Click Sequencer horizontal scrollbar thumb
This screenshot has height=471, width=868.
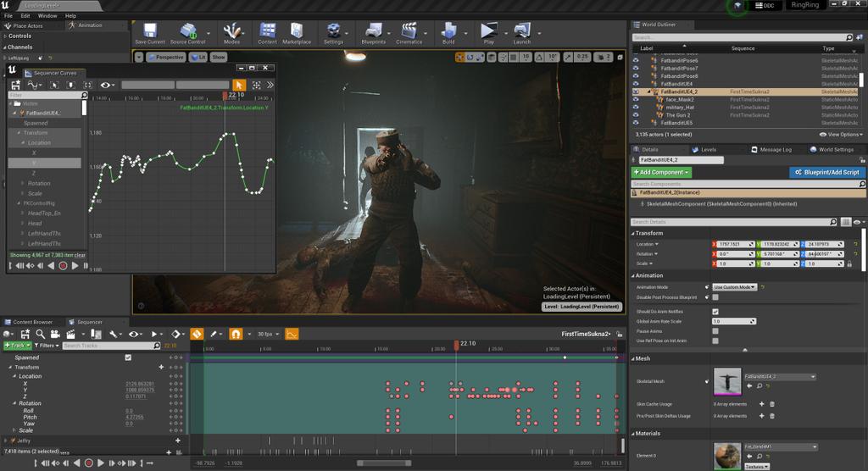click(x=384, y=463)
